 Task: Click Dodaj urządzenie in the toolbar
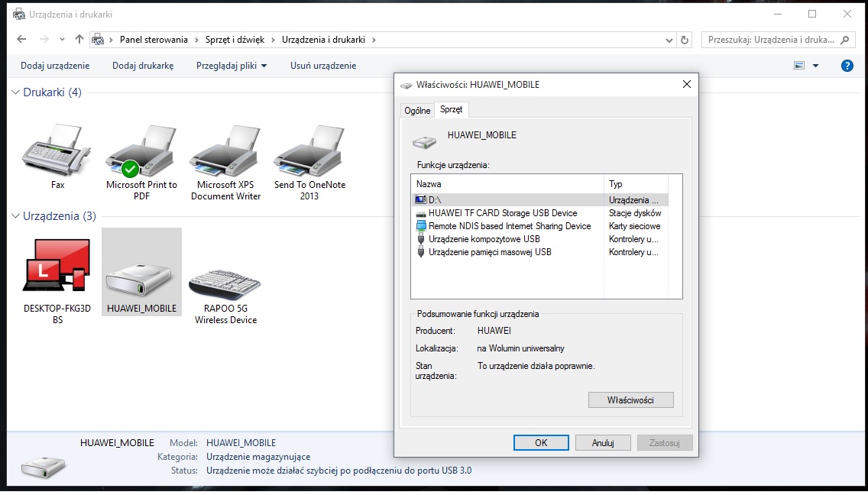[x=55, y=66]
